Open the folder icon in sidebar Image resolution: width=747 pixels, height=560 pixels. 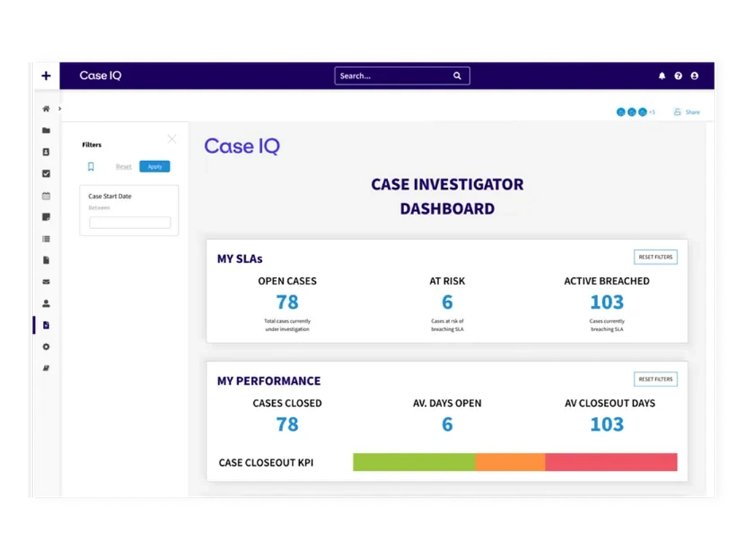[46, 131]
